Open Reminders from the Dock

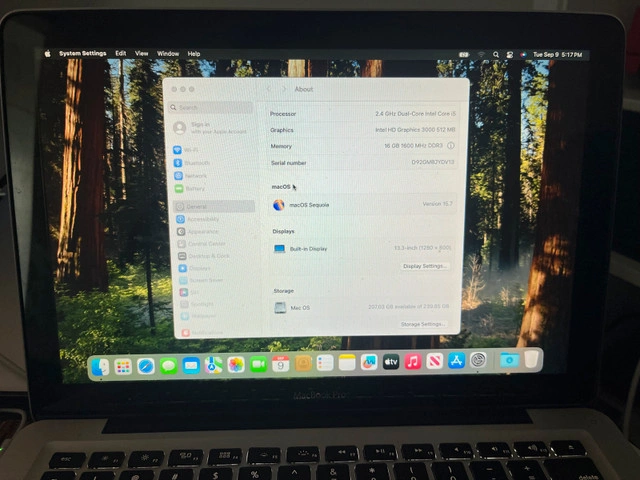tap(325, 363)
